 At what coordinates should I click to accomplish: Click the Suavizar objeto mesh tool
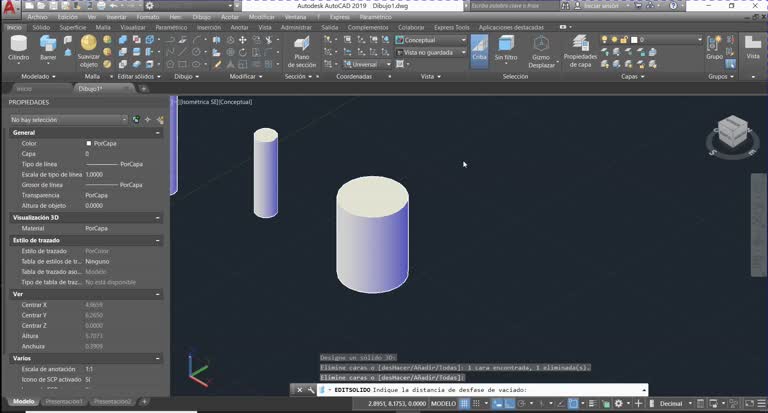coord(89,50)
